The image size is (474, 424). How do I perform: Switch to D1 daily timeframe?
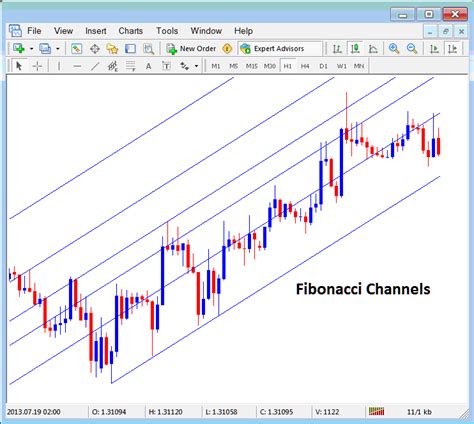(x=323, y=66)
